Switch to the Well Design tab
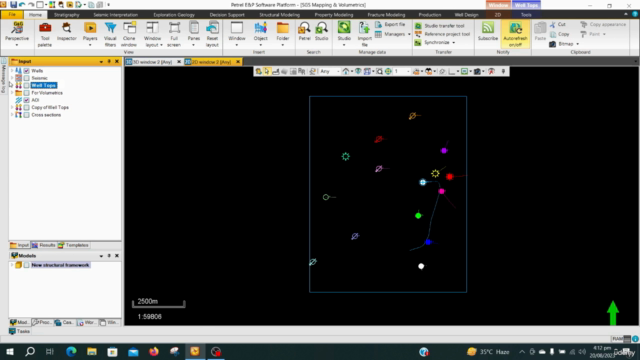 (466, 15)
